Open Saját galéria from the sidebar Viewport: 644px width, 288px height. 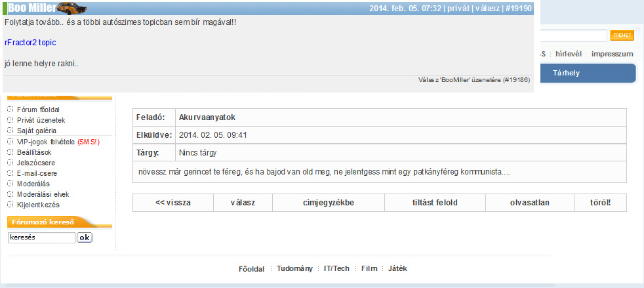pos(37,131)
